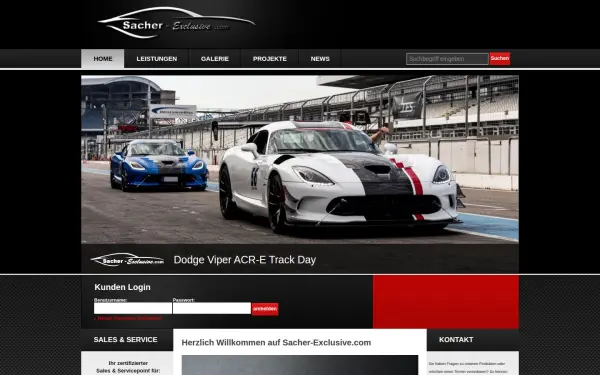Select the NEWS menu item

[x=320, y=59]
